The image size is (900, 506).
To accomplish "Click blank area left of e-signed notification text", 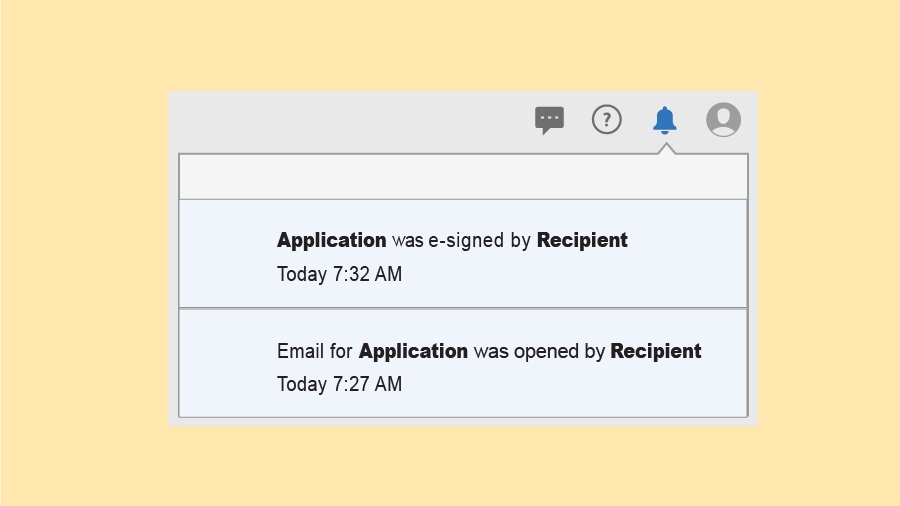I will (x=227, y=254).
